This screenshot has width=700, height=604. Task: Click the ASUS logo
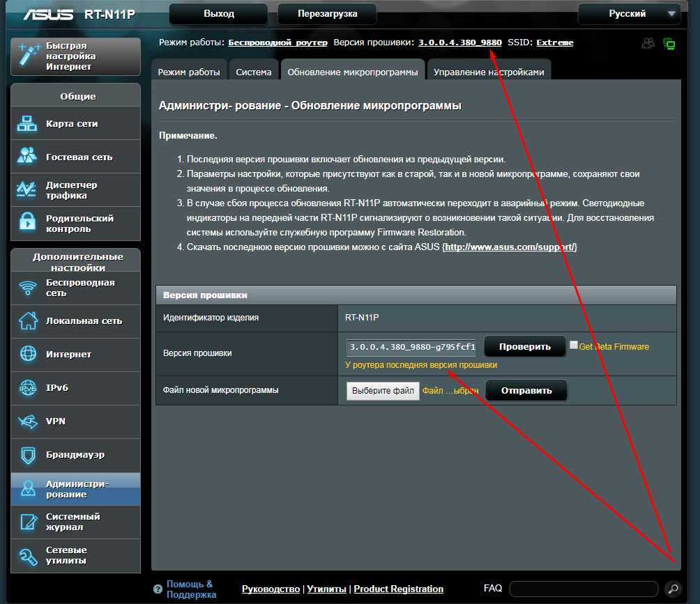coord(48,14)
